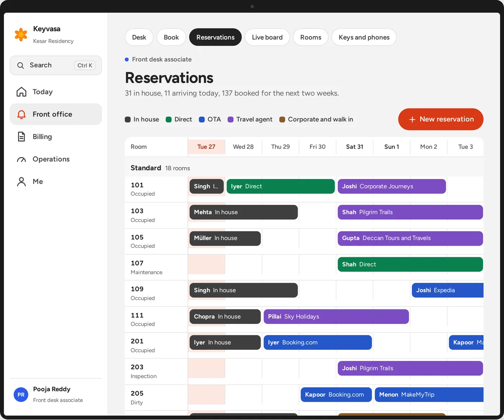The image size is (504, 420).
Task: Open Pooja Reddy's profile
Action: click(56, 395)
